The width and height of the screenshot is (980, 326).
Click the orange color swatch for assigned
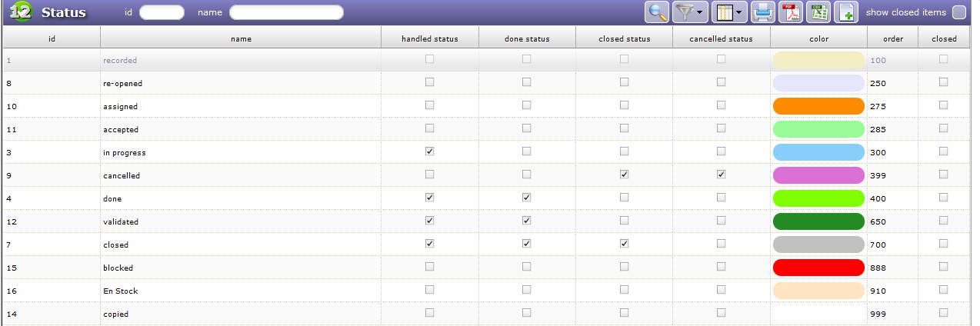click(x=818, y=106)
